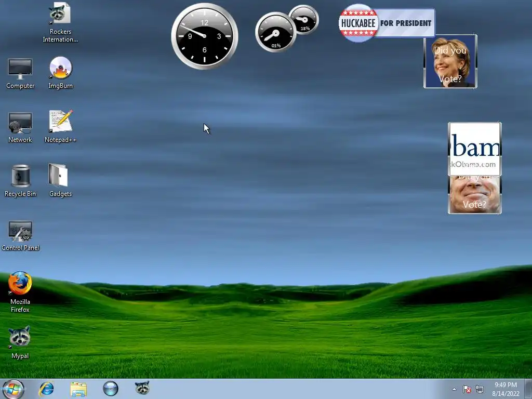Click the Huckabee for President gadget
This screenshot has width=532, height=399.
coord(387,23)
